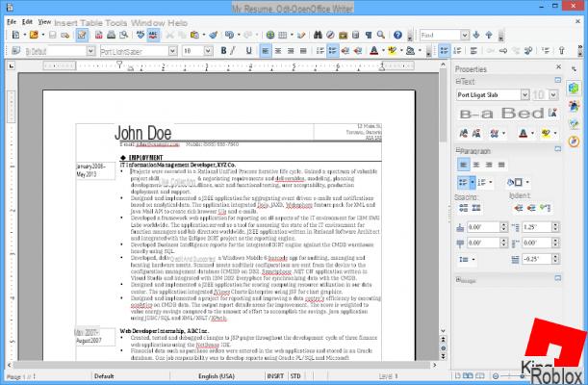Image resolution: width=588 pixels, height=385 pixels.
Task: Open the Navigator compass icon in toolbar
Action: tap(330, 35)
